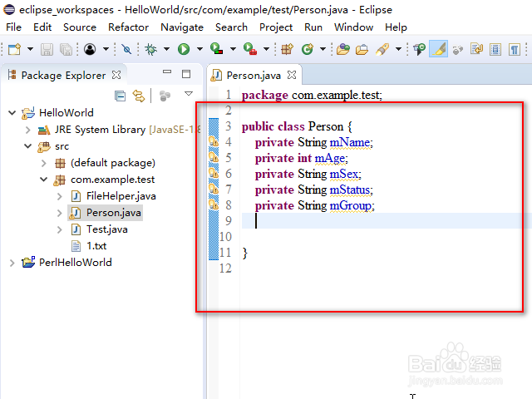Image resolution: width=532 pixels, height=399 pixels.
Task: Toggle Show Whitespace Characters icon
Action: 515,50
